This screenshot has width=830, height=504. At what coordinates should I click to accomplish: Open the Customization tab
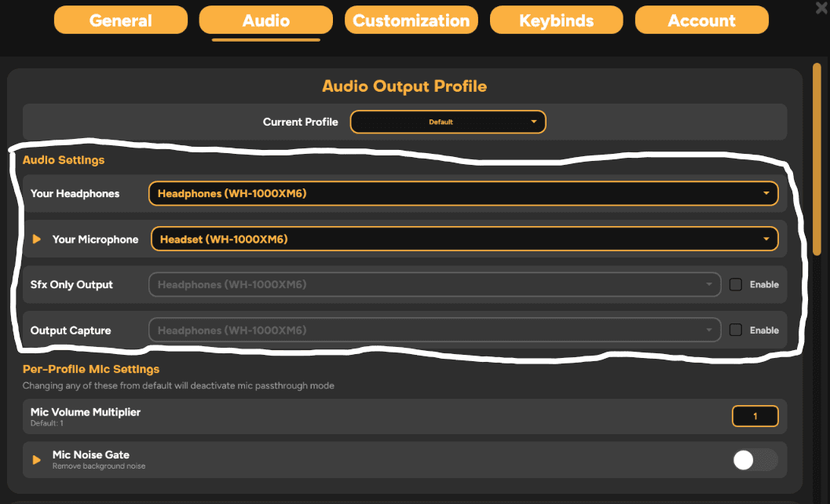point(411,20)
